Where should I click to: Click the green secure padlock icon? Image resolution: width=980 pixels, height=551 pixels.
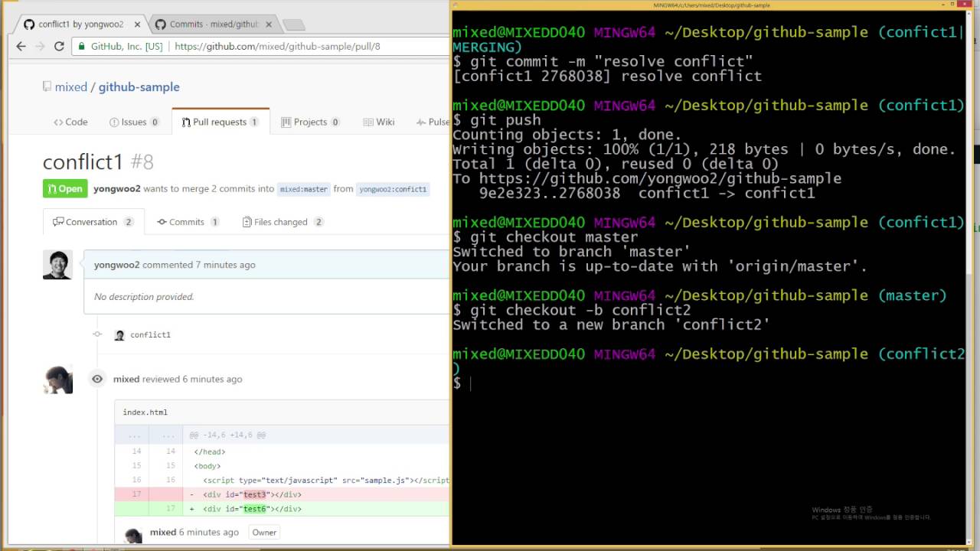[x=81, y=46]
